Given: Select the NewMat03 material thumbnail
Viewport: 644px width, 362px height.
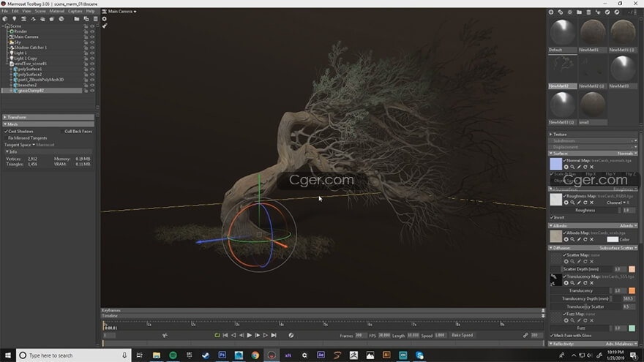Looking at the screenshot, I should [623, 69].
